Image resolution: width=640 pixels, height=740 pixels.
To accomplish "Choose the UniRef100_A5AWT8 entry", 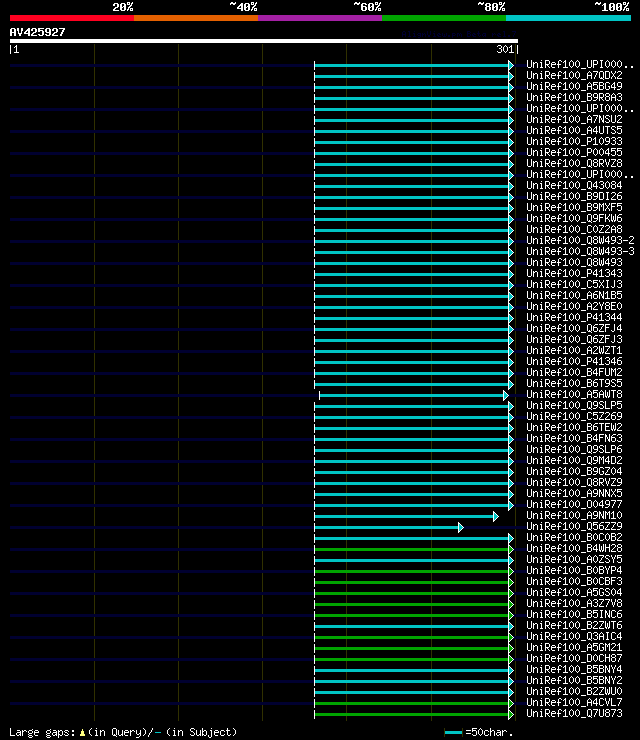I will click(574, 394).
